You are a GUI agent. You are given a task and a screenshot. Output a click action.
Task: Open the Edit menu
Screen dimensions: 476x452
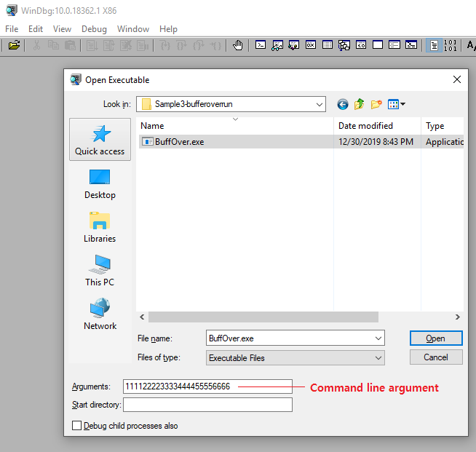[36, 29]
